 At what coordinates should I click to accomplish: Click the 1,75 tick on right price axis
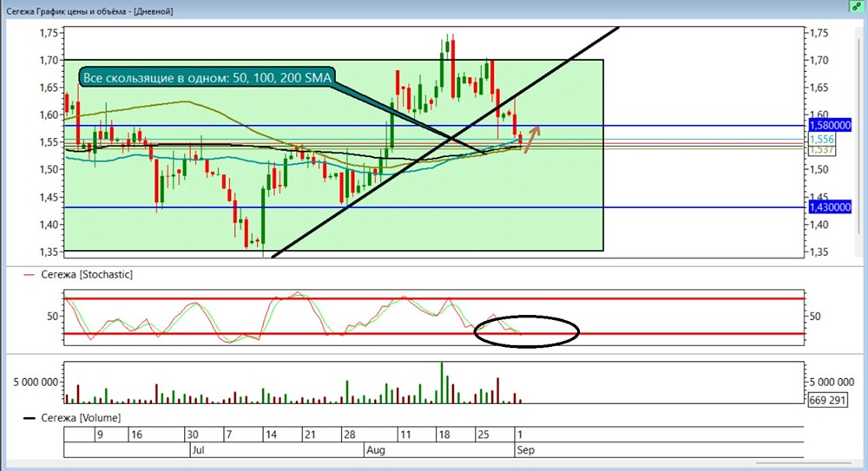[x=819, y=33]
